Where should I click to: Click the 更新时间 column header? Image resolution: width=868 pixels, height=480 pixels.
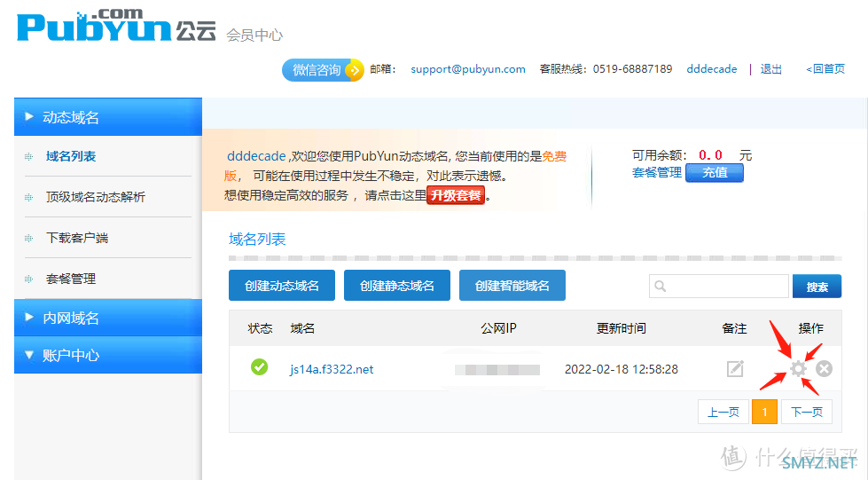[622, 328]
